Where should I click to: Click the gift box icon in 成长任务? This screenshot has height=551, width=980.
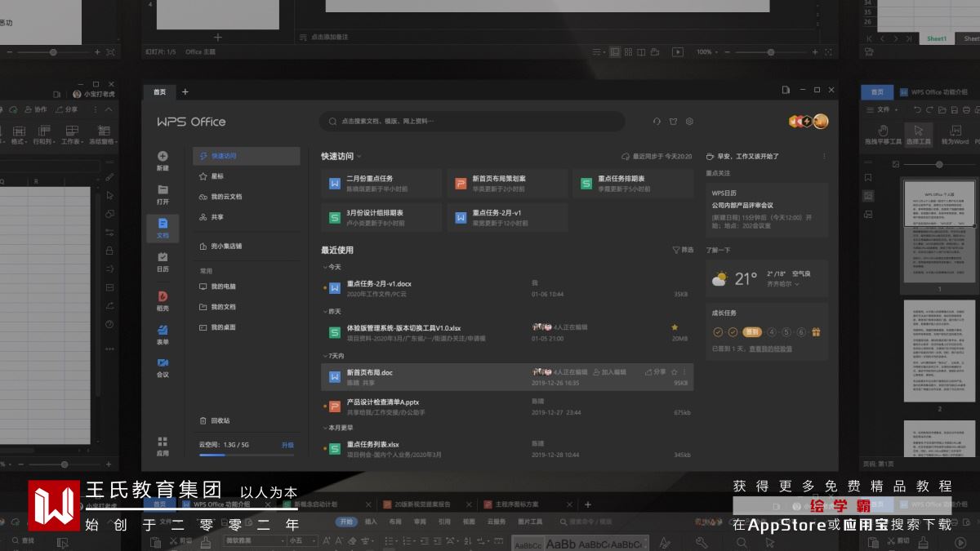(x=816, y=332)
